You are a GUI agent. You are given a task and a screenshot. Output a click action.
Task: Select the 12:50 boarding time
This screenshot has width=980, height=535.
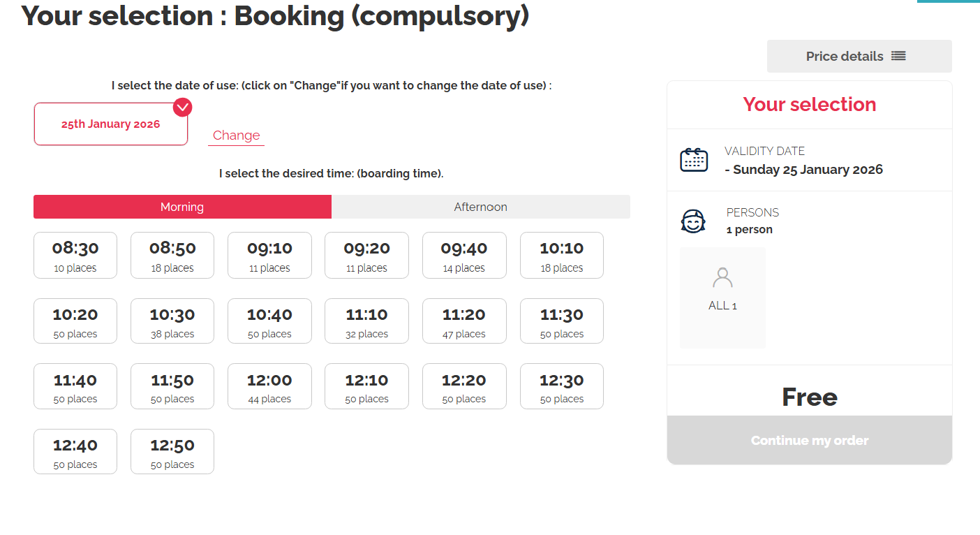(x=172, y=452)
